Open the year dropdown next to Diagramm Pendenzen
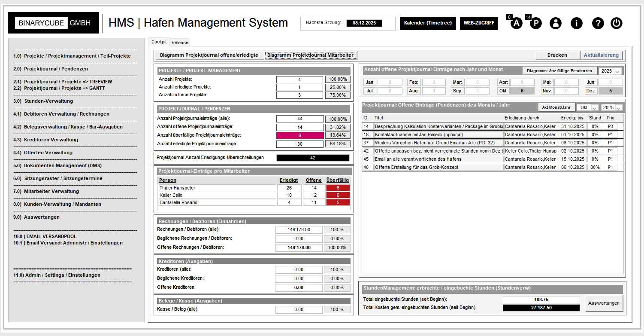This screenshot has width=644, height=336. pyautogui.click(x=610, y=70)
